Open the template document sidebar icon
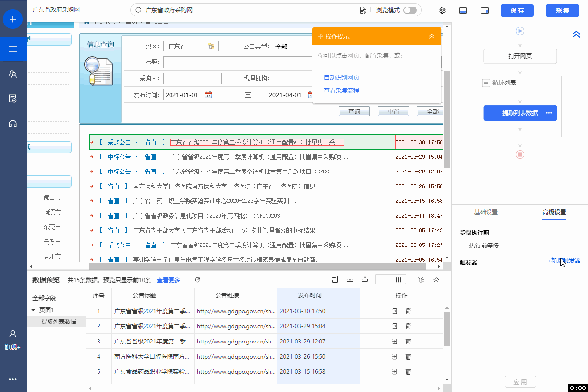588x392 pixels. [13, 98]
